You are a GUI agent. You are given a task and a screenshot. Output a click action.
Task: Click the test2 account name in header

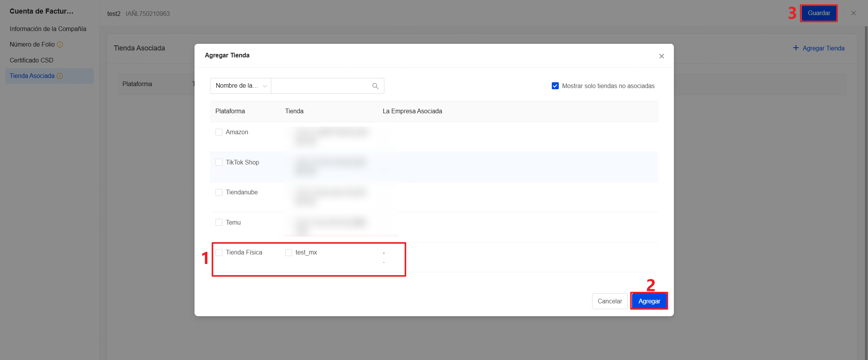click(x=114, y=14)
